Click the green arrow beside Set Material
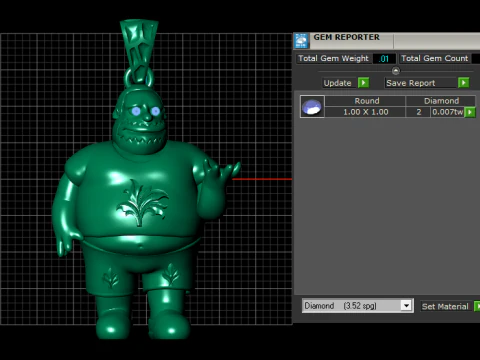 tap(477, 306)
